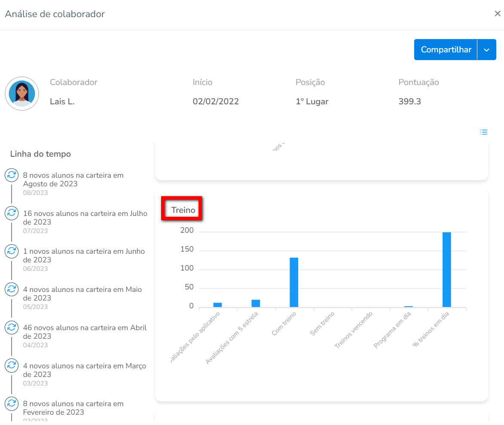This screenshot has height=425, width=504.
Task: Click sync icon for Maio de 2023 entry
Action: tap(11, 289)
